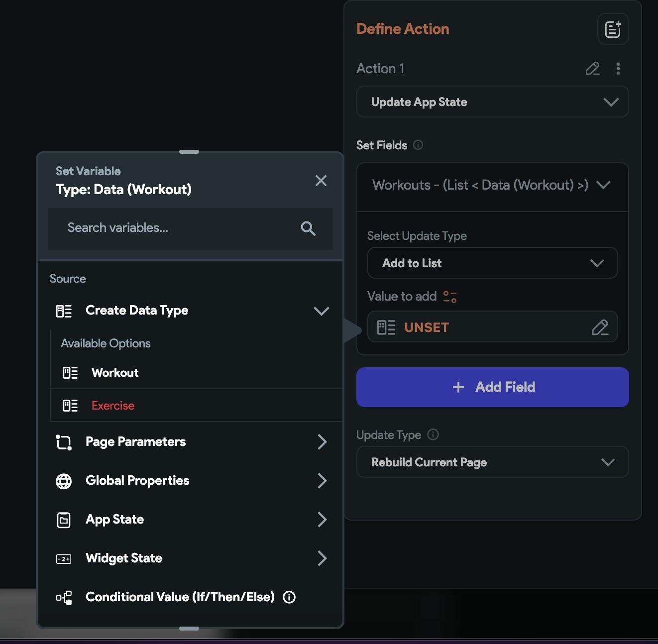This screenshot has width=658, height=644.
Task: Open the Page Parameters source
Action: (x=189, y=442)
